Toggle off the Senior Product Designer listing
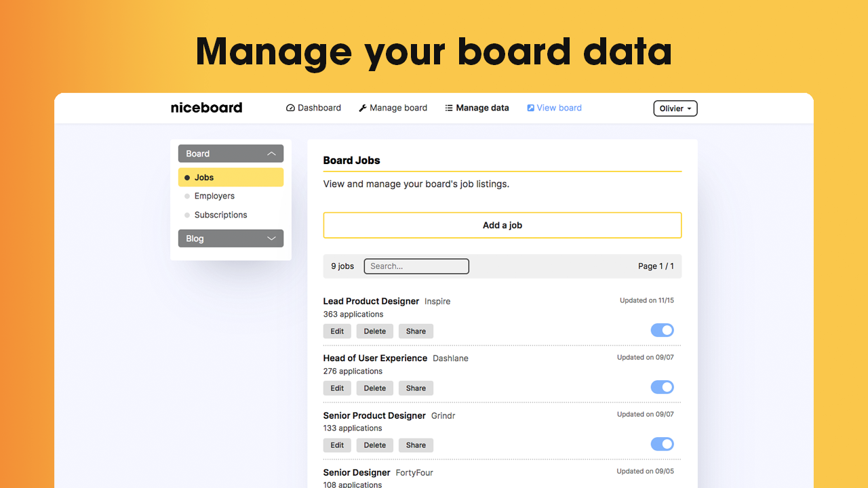Image resolution: width=868 pixels, height=488 pixels. [x=663, y=444]
